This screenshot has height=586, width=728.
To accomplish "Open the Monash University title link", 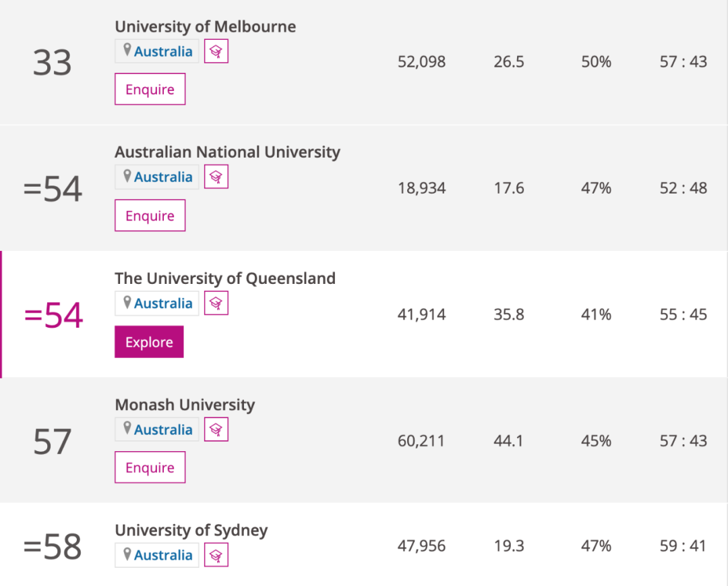I will tap(185, 405).
